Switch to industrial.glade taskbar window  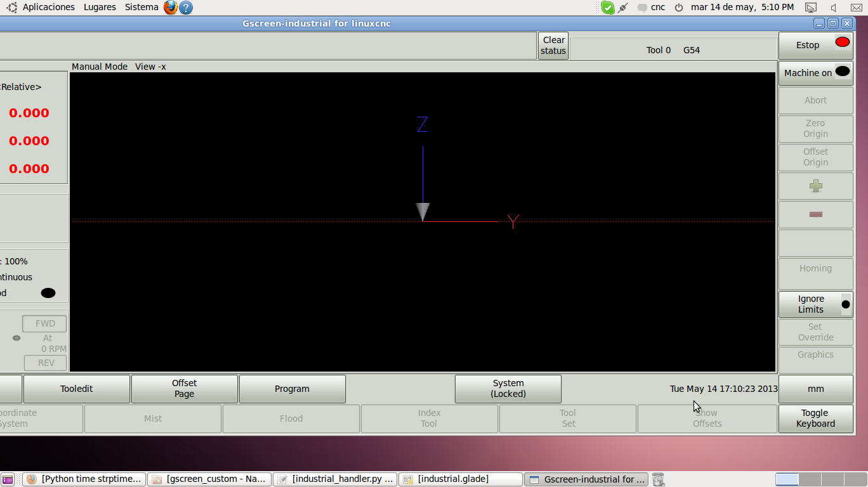pos(461,479)
